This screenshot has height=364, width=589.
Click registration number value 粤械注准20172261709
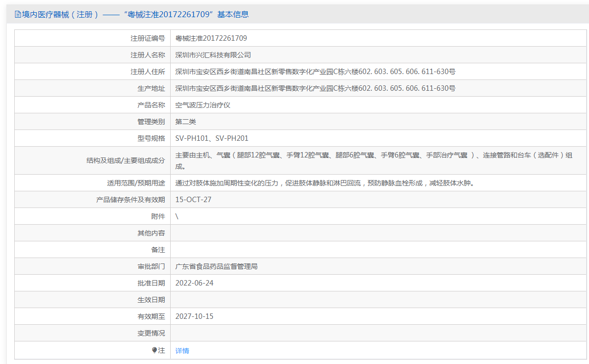[x=211, y=38]
